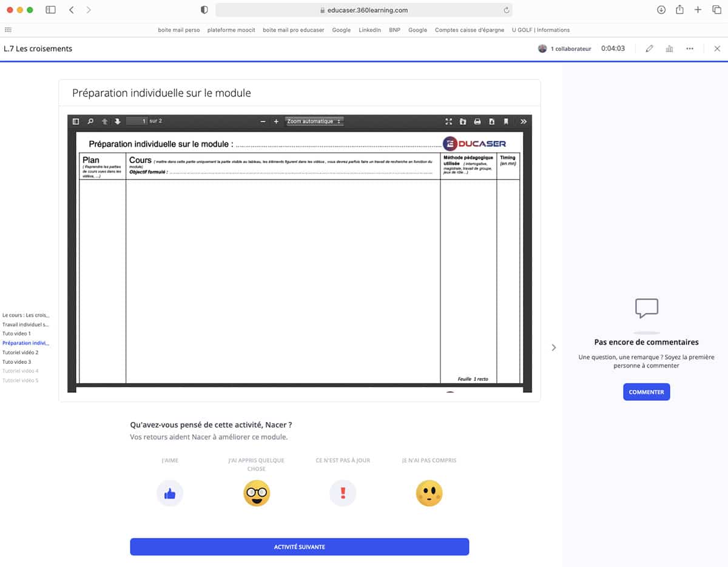Open the PDF search magnifier
728x567 pixels.
click(90, 121)
